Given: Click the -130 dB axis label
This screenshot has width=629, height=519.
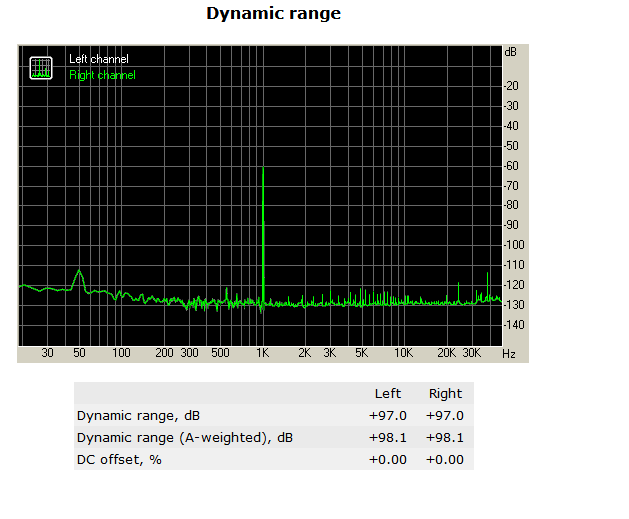Looking at the screenshot, I should (x=514, y=305).
